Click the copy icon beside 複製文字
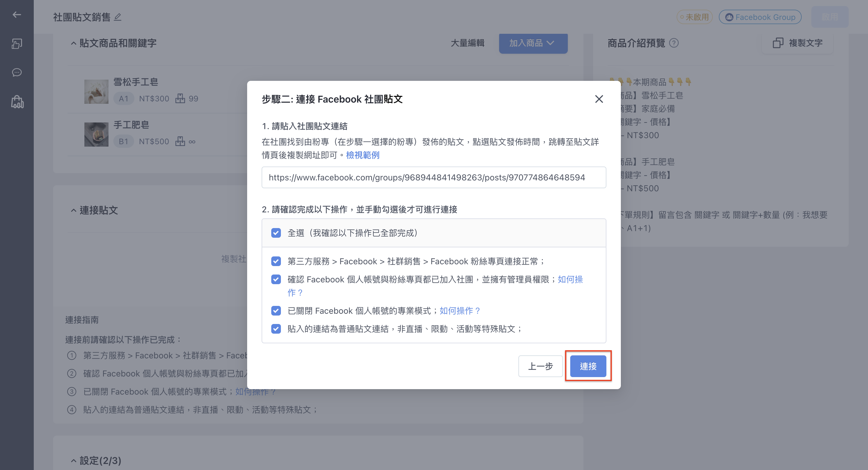 [778, 43]
